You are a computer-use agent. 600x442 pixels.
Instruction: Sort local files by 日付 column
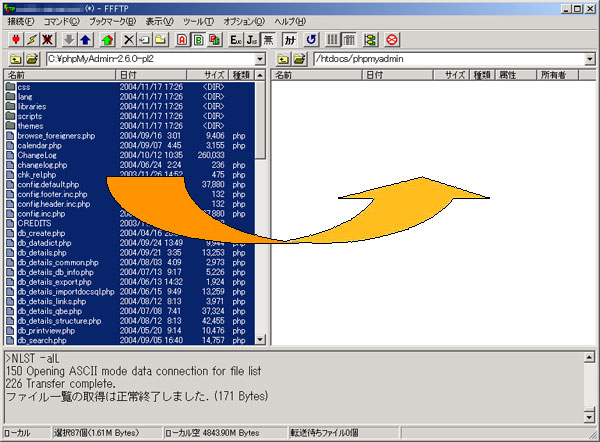151,75
